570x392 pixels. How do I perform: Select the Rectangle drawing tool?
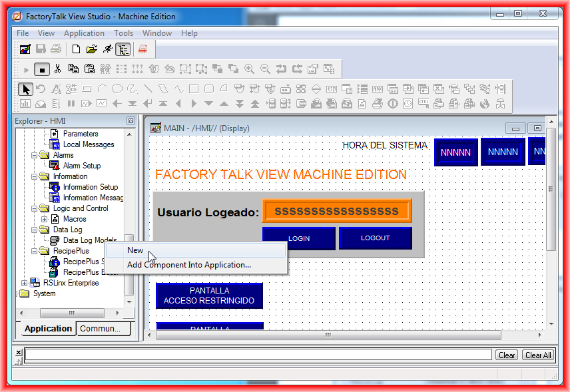pyautogui.click(x=194, y=89)
